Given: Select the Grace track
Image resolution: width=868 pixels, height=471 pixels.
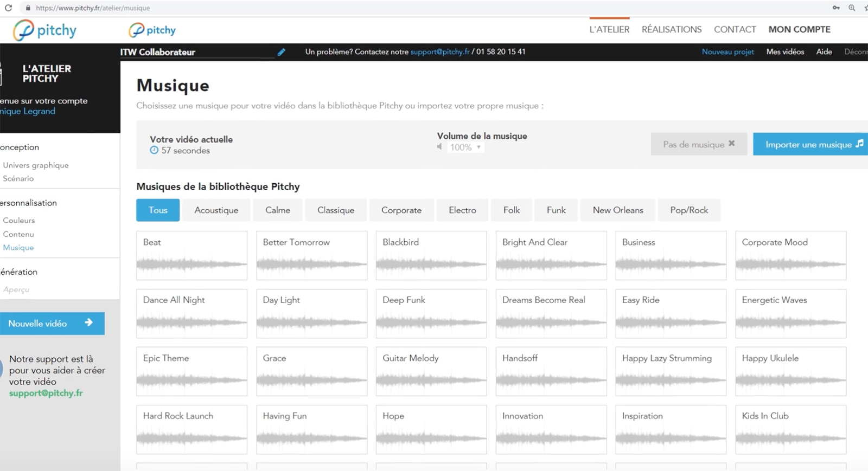Looking at the screenshot, I should 311,371.
